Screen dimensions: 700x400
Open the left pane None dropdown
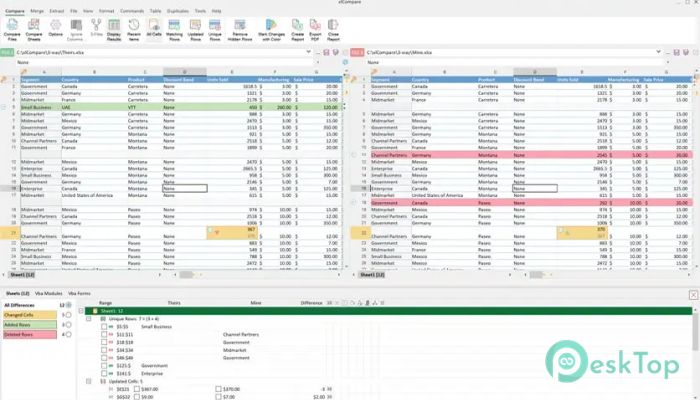click(318, 62)
